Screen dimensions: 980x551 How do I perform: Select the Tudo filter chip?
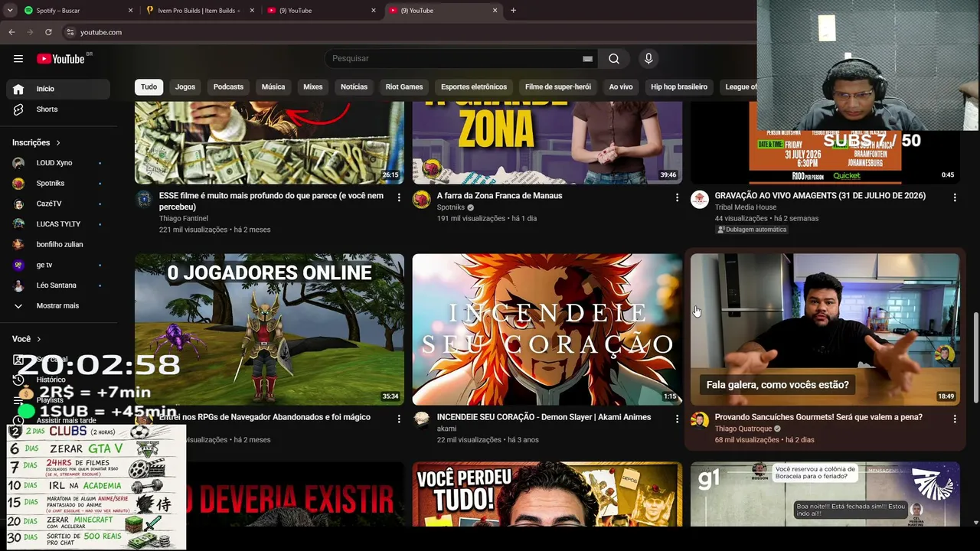(x=149, y=87)
